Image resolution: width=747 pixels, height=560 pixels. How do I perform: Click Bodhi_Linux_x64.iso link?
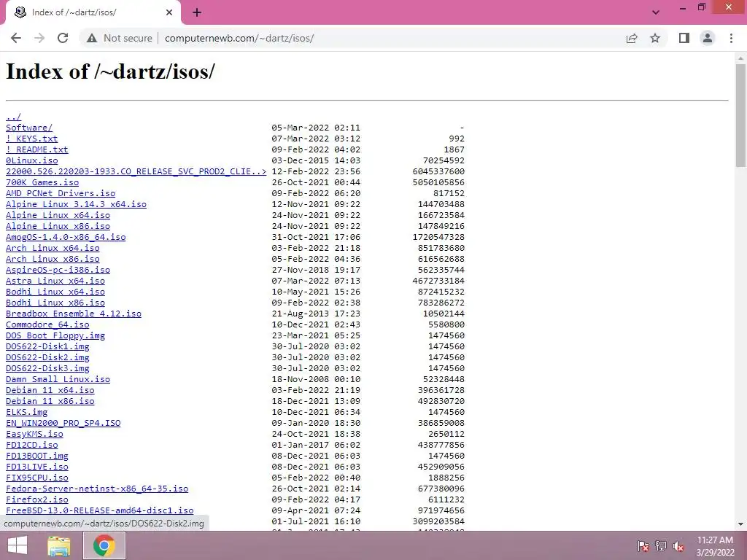pos(55,292)
